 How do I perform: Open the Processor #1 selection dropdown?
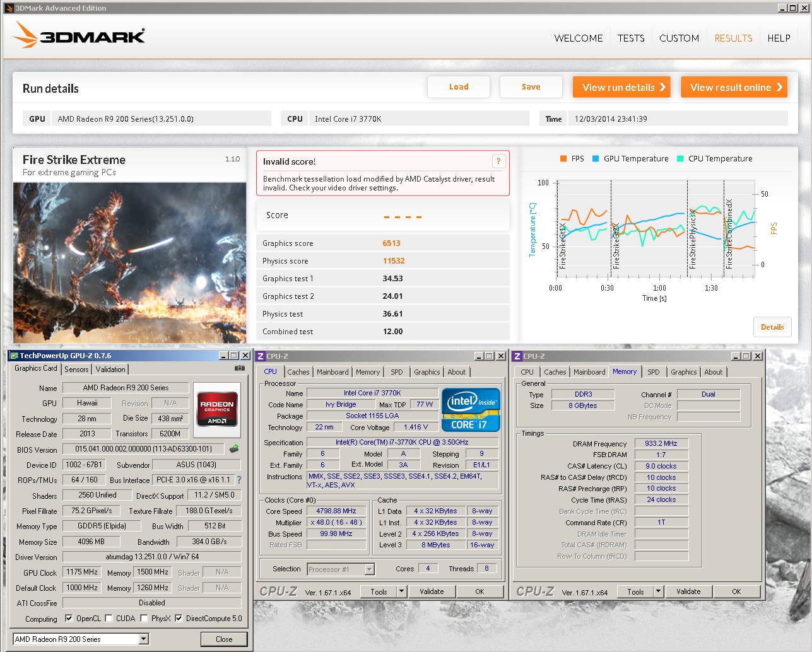pyautogui.click(x=370, y=569)
